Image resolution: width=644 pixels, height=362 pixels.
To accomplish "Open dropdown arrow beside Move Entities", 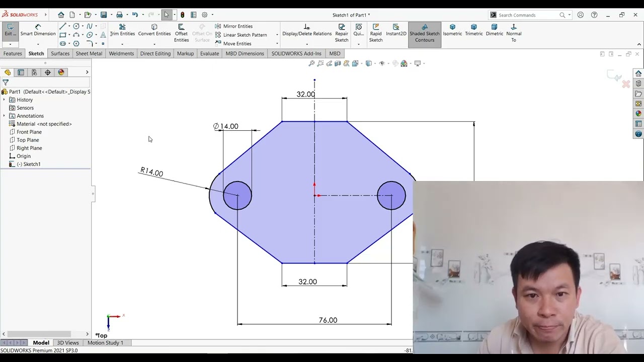I will (277, 44).
